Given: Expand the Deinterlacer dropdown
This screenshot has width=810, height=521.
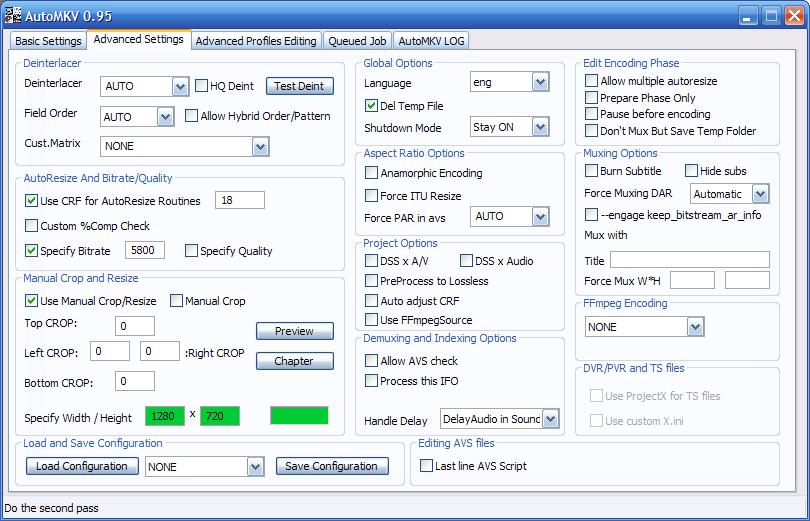Looking at the screenshot, I should 180,86.
